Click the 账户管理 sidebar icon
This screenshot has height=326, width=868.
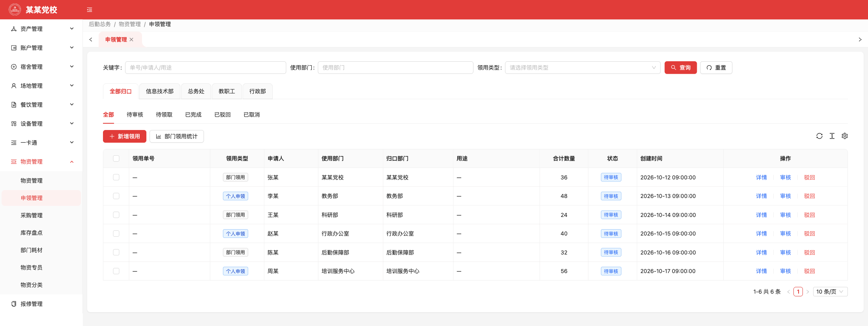(14, 48)
